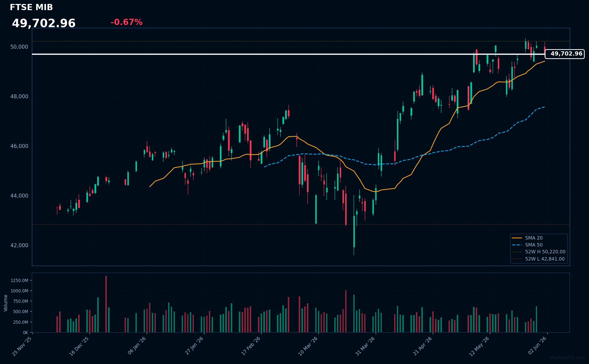This screenshot has width=589, height=364.
Task: Click the 0K volume axis label
Action: [x=25, y=333]
